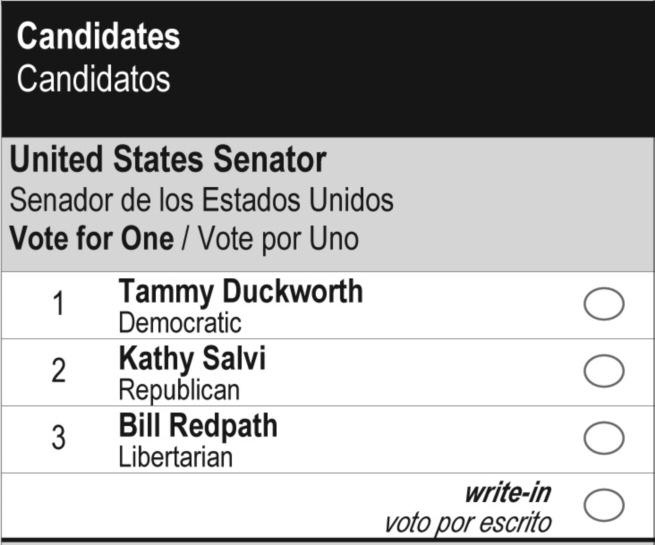Select the oval for Tammy Duckworth
The width and height of the screenshot is (655, 545).
click(603, 304)
